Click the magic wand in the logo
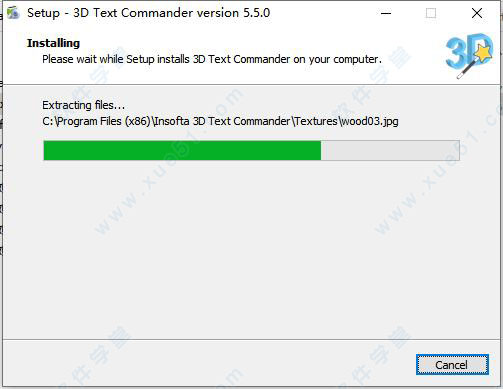 click(466, 70)
